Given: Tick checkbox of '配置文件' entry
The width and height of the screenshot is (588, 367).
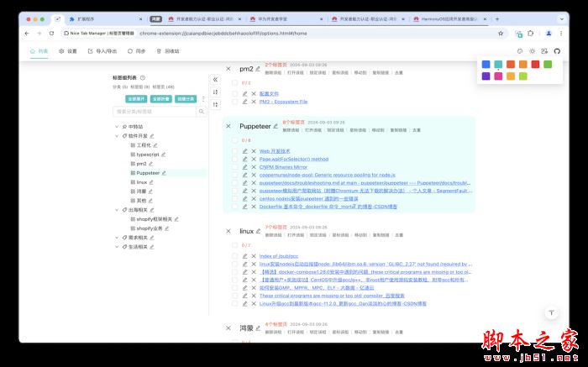Looking at the screenshot, I should (x=234, y=94).
